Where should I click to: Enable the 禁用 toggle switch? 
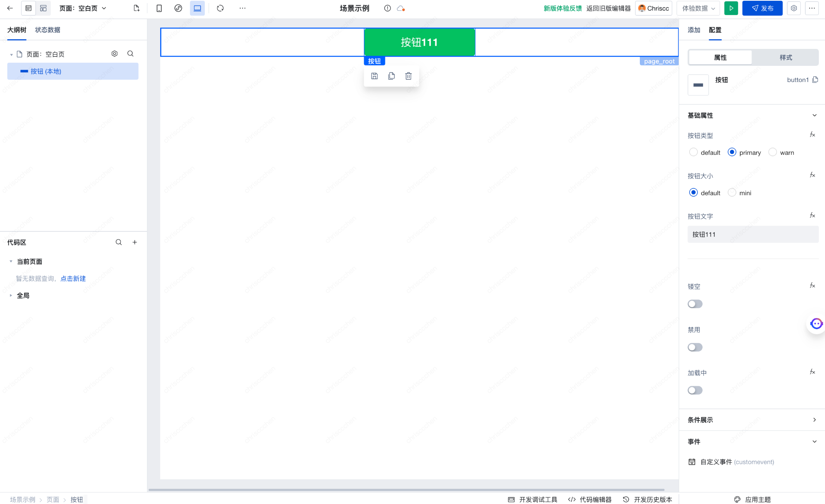pyautogui.click(x=695, y=347)
